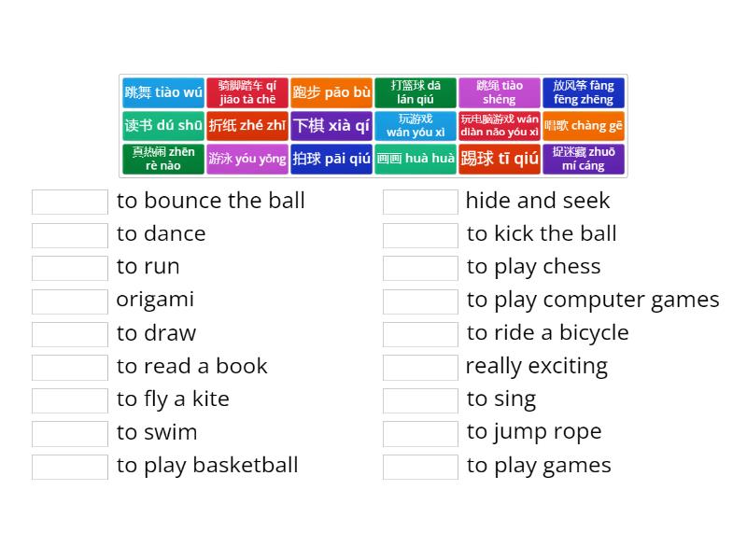Viewport: 747px width, 560px height.
Task: Click the 跑步 pǎo bù tile
Action: (331, 92)
